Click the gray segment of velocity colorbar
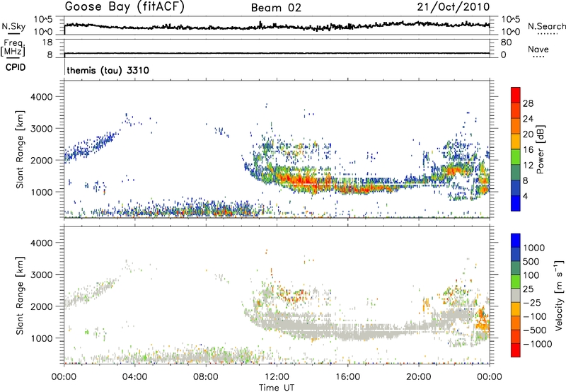This screenshot has height=392, width=566. coord(516,295)
